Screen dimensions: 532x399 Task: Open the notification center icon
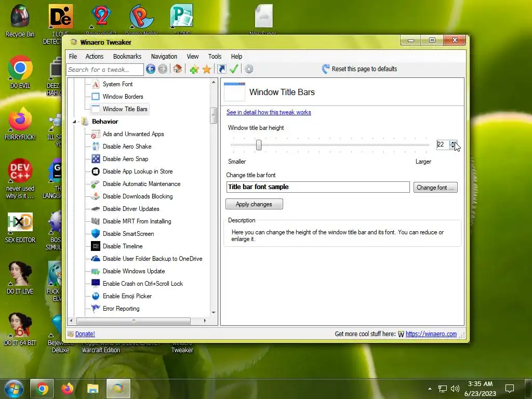pos(509,389)
